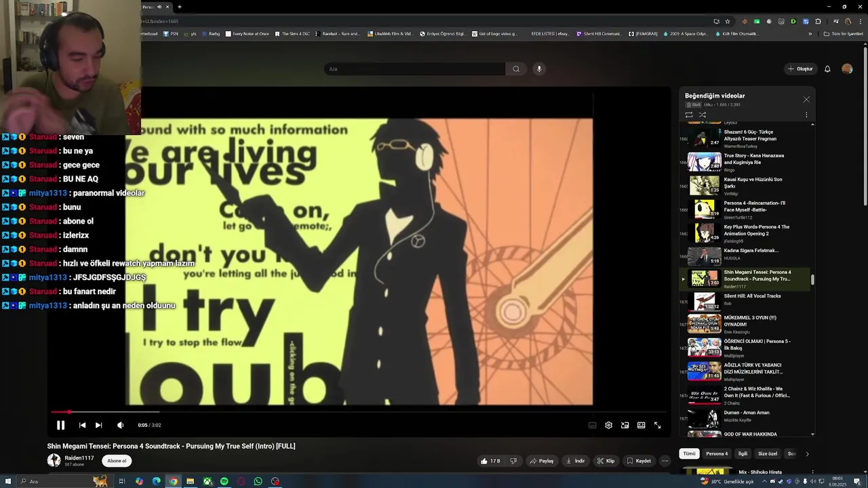Play MÜKEMMEL 3 OYUN video
This screenshot has width=868, height=488.
(745, 324)
